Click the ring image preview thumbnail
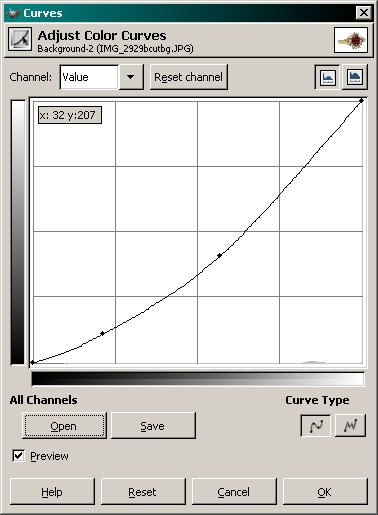 click(x=351, y=40)
